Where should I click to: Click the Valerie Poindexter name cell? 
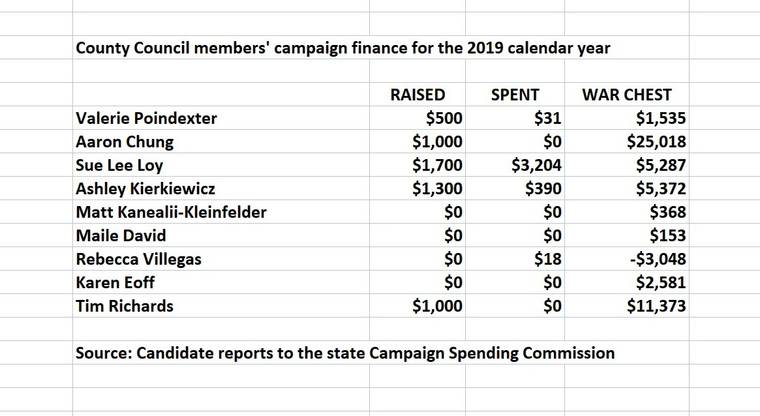point(146,119)
